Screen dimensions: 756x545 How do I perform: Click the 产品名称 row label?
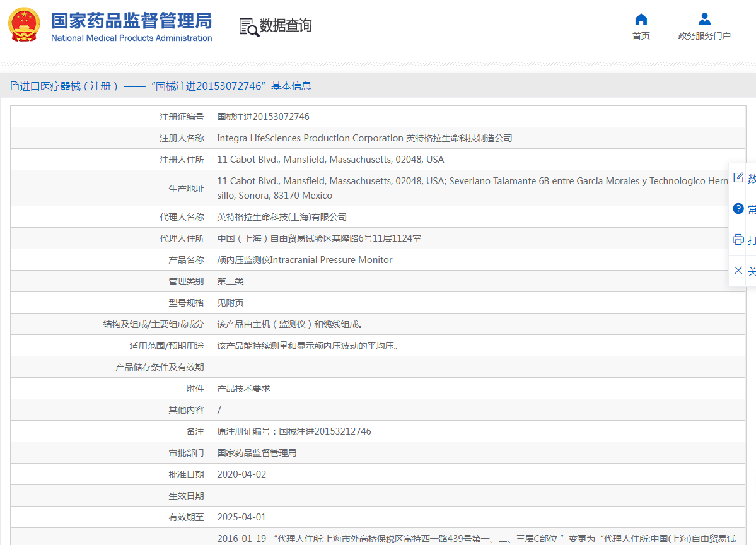[186, 260]
